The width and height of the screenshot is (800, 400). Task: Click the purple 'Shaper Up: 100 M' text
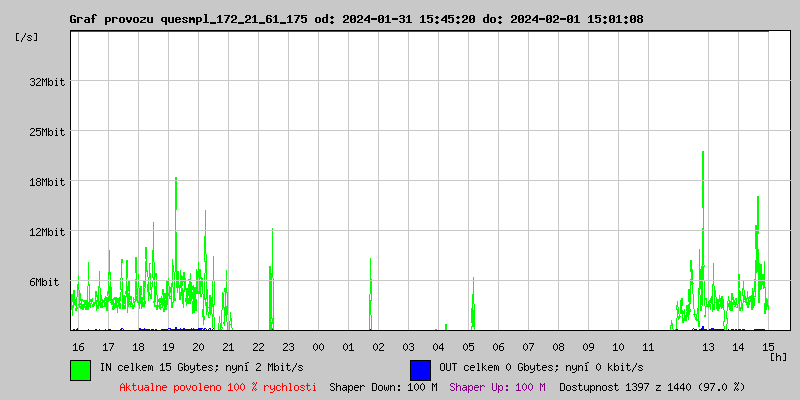pos(497,386)
